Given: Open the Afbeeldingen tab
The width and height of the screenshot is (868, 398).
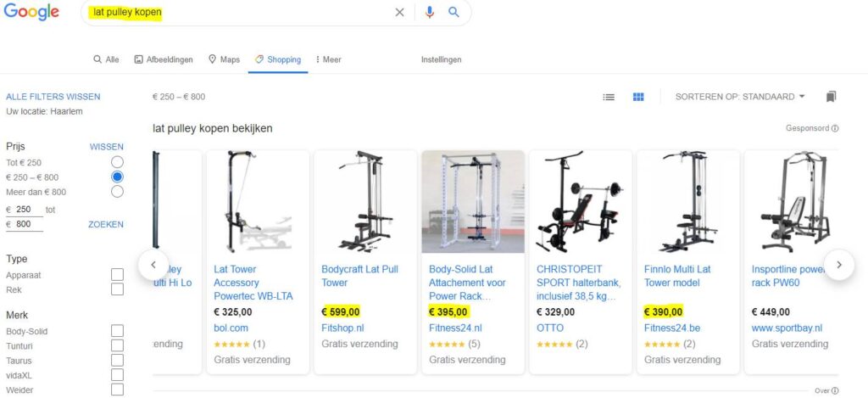Looking at the screenshot, I should click(164, 59).
